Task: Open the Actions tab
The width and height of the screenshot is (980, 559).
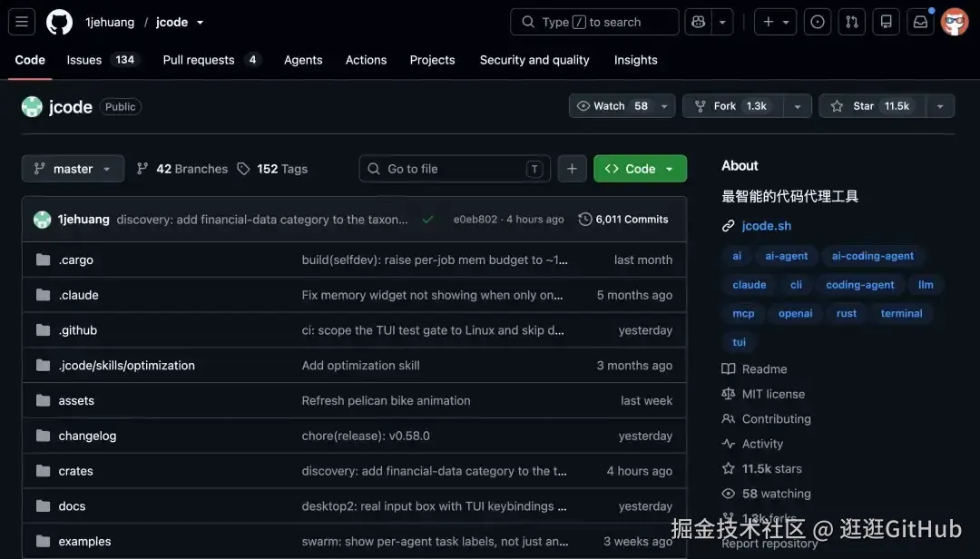Action: point(367,60)
